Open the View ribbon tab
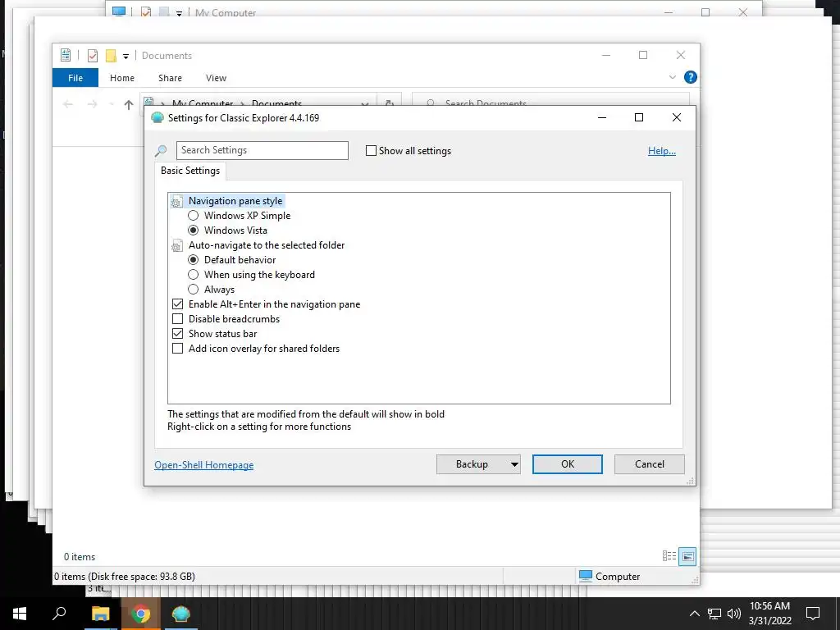The image size is (840, 630). (216, 78)
